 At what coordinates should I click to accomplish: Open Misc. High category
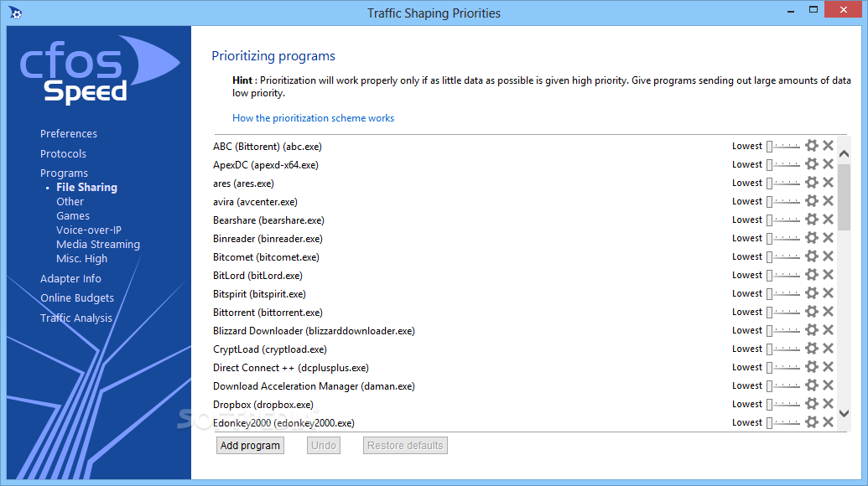coord(81,259)
